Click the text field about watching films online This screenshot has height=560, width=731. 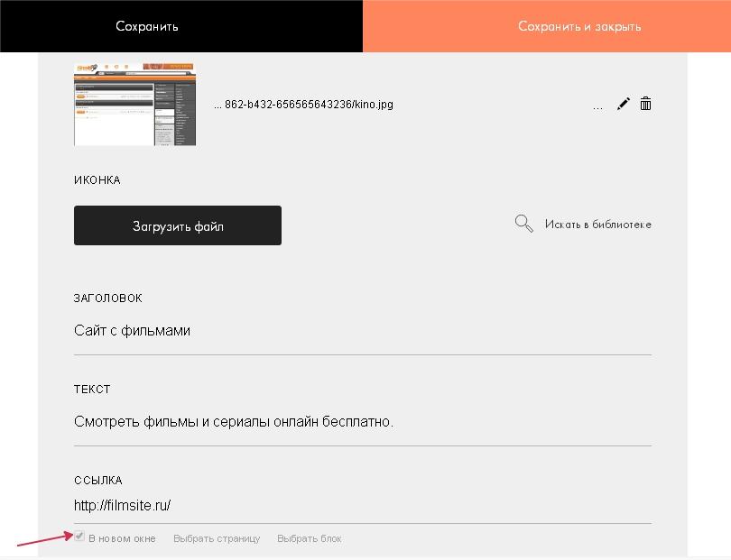(361, 421)
